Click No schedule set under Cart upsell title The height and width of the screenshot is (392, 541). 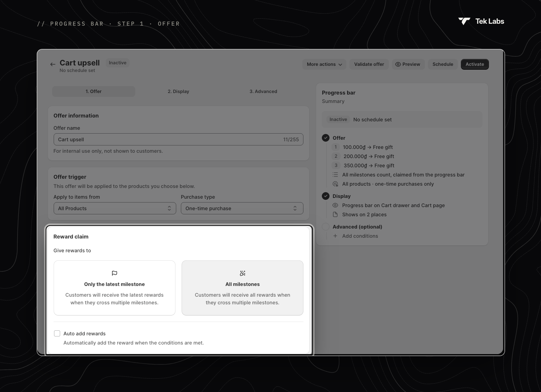[77, 70]
